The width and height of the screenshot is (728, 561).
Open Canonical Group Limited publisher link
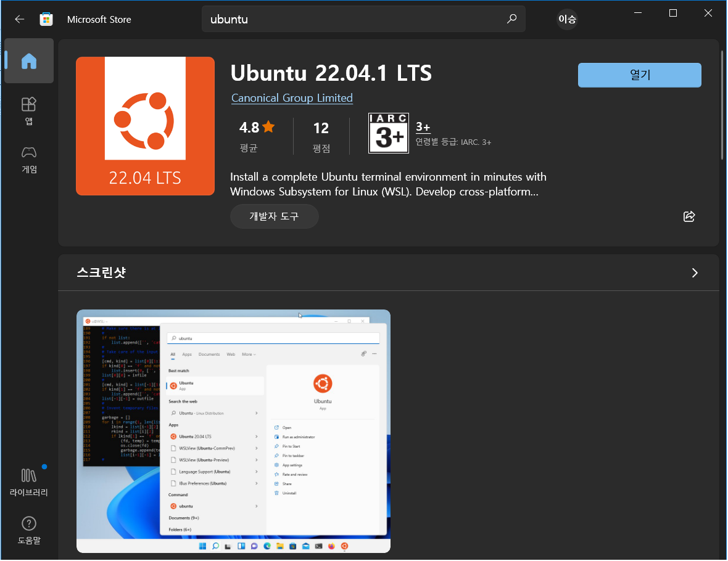pos(292,98)
